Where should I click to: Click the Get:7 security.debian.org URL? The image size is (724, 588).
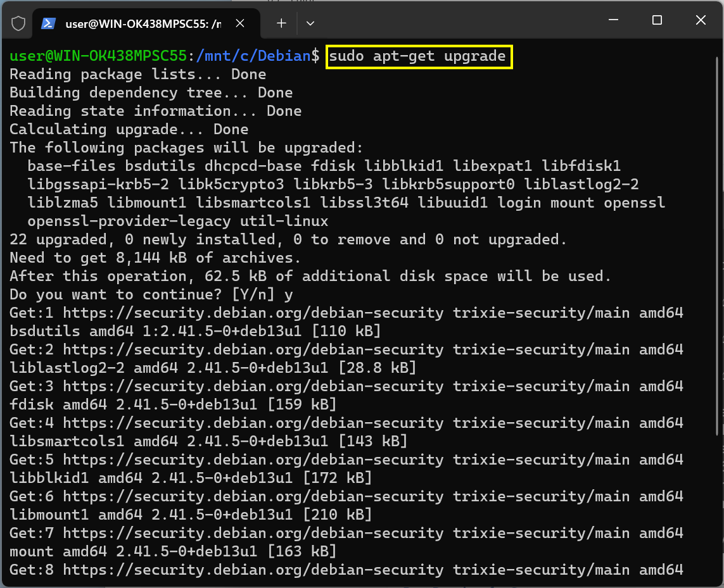(x=253, y=534)
